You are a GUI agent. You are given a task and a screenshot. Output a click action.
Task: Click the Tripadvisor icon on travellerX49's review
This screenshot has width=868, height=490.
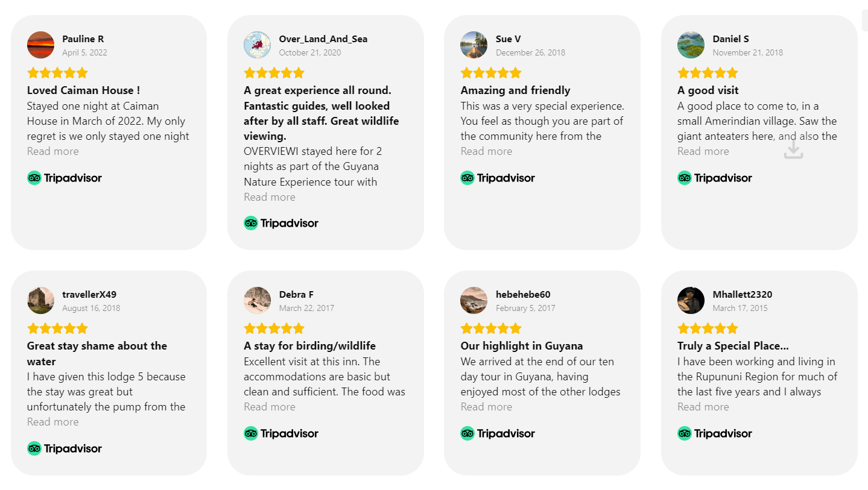pos(34,448)
